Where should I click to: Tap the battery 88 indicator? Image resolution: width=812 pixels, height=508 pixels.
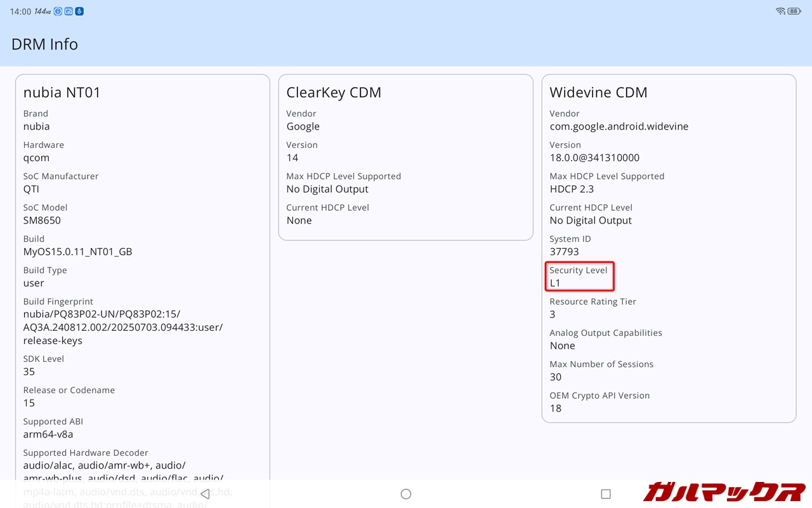(794, 11)
